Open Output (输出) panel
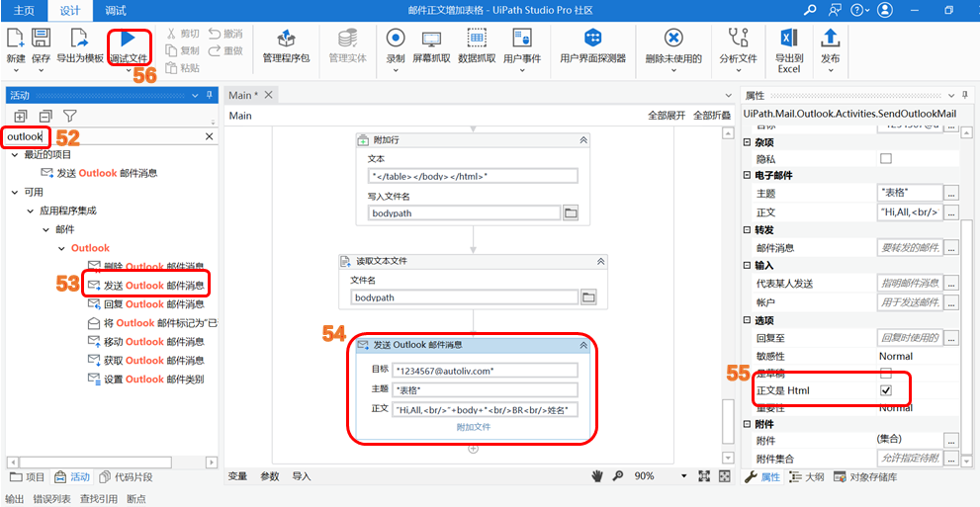 [15, 499]
